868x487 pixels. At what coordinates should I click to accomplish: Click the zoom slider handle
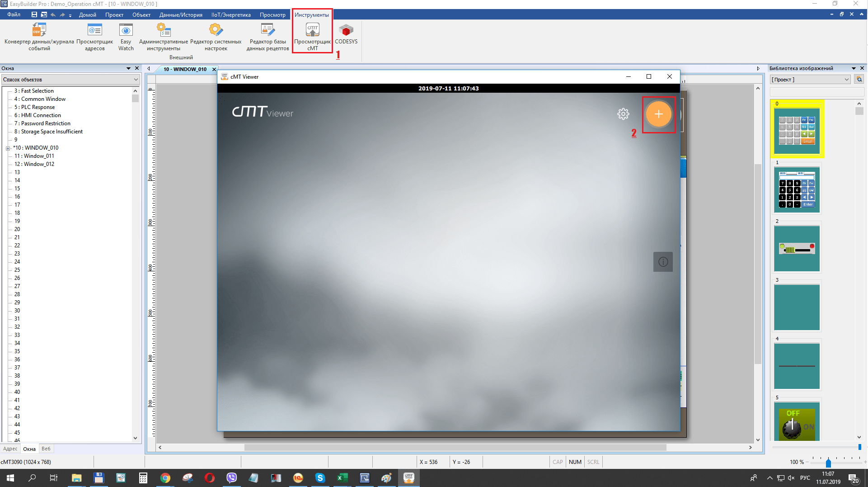828,463
